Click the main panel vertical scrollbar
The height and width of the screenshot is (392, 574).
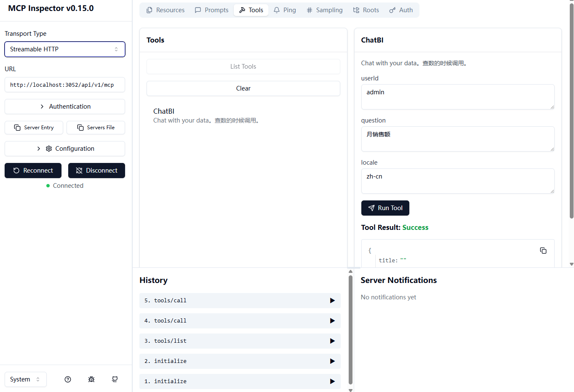571,112
